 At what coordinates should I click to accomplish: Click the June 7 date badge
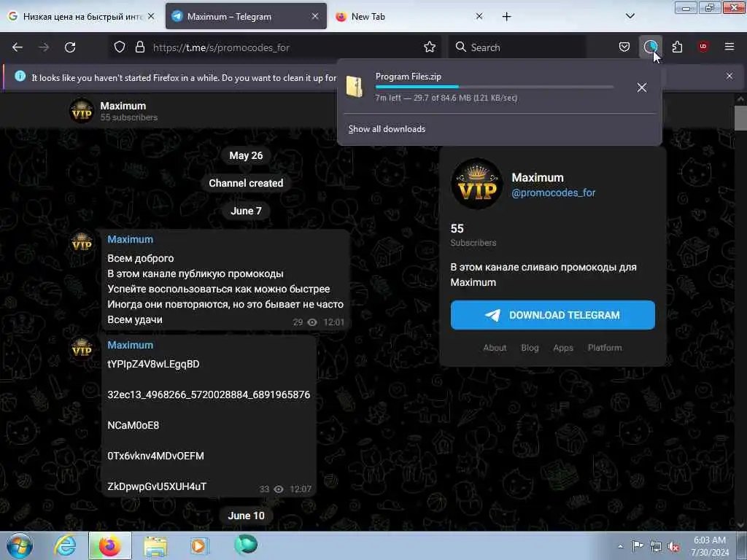(246, 211)
